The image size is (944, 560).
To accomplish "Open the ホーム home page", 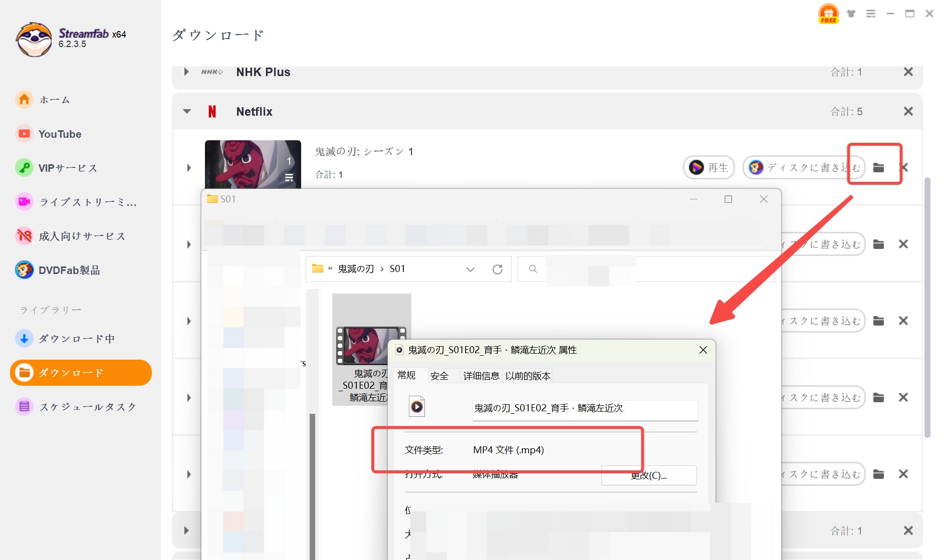I will click(x=43, y=100).
